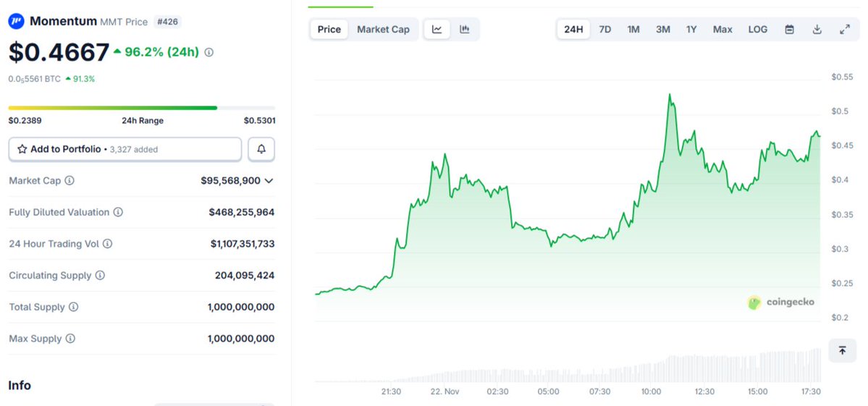Screen dimensions: 868x406
Task: Click the $1,107,351,733 trading volume value
Action: click(x=243, y=244)
